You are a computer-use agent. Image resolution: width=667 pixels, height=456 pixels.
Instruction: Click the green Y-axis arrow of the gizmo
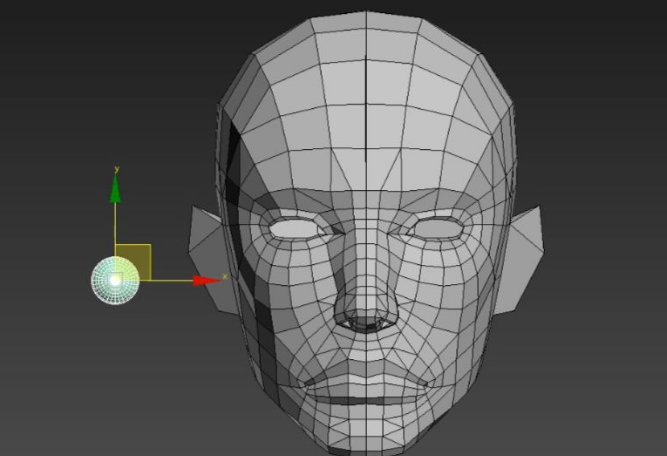pos(115,188)
